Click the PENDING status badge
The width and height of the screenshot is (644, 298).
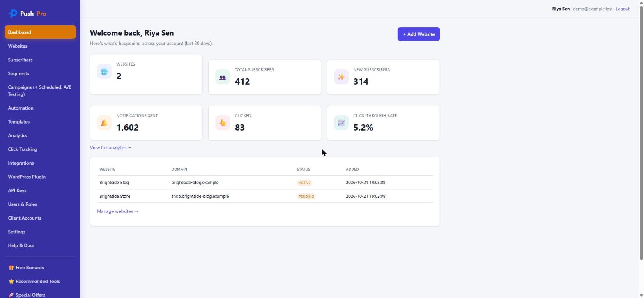coord(306,197)
